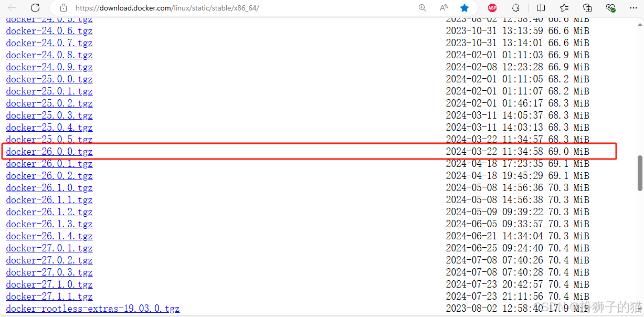Click the docker-25.0.1.tgz link
644x317 pixels.
(x=49, y=91)
